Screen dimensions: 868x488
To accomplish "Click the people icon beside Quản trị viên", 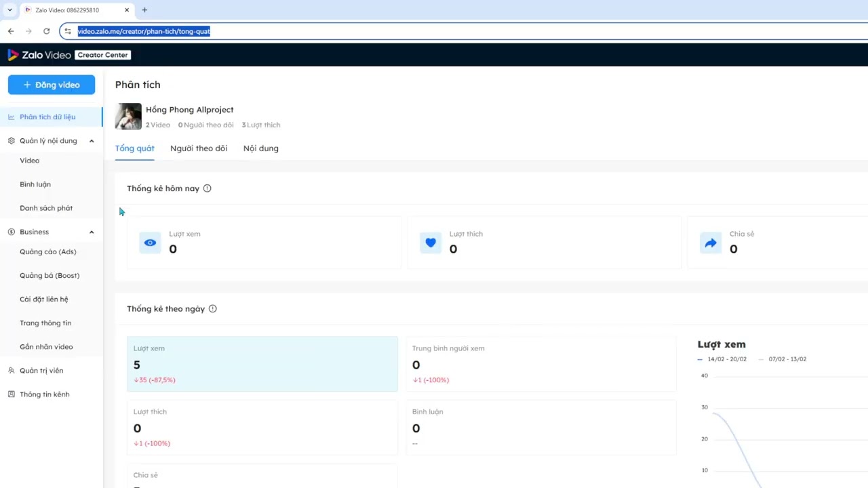I will point(11,371).
